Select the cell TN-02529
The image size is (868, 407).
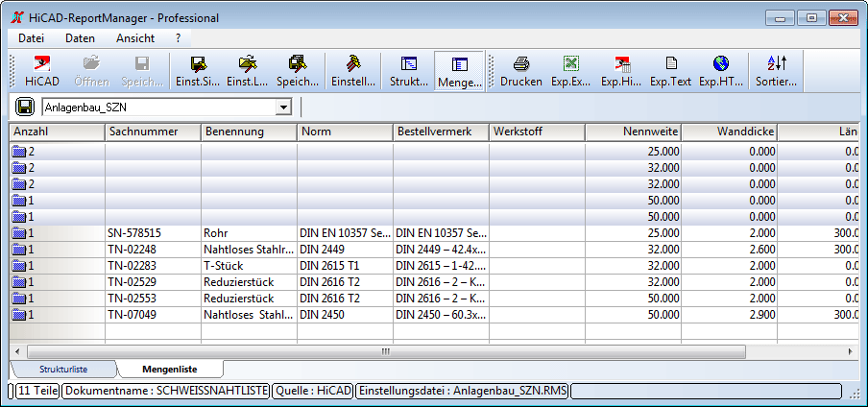(153, 282)
